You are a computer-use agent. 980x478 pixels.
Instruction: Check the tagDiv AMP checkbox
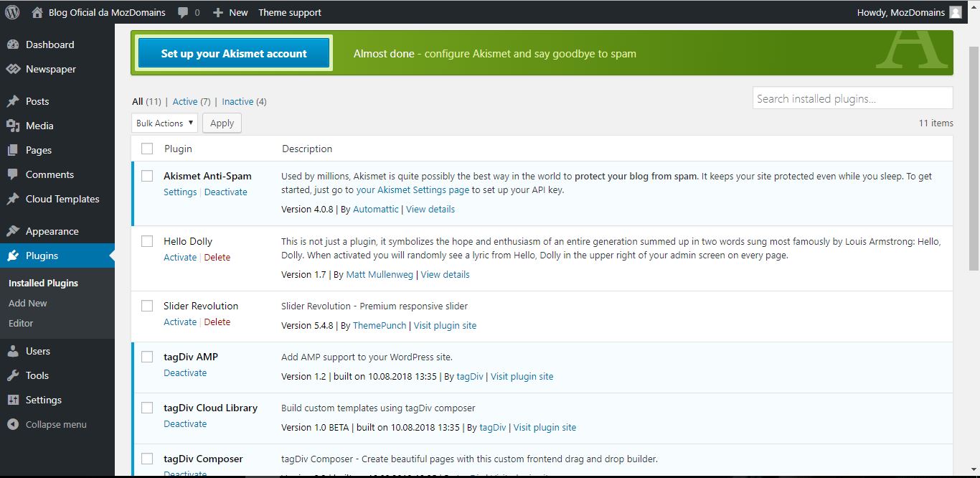(x=147, y=357)
